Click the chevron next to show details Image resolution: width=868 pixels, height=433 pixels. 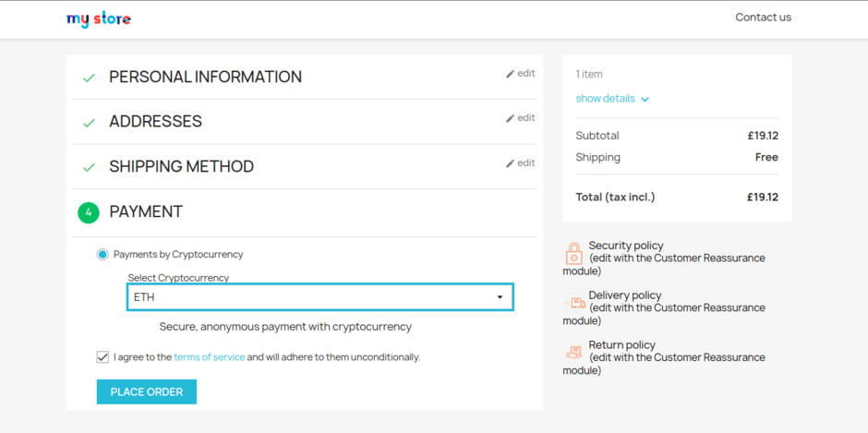click(x=645, y=100)
